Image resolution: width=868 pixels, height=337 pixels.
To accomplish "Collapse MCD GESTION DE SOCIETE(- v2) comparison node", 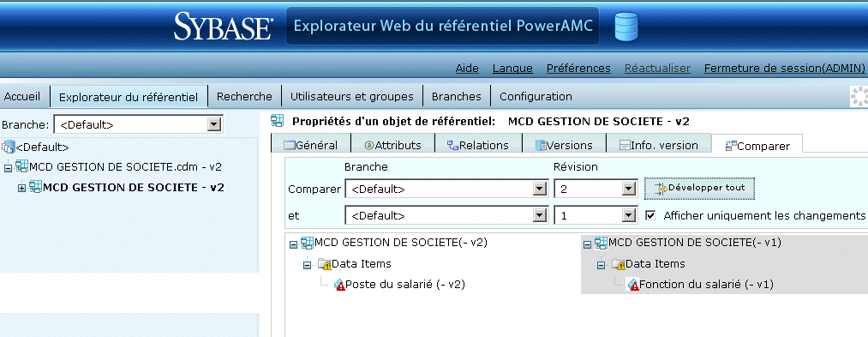I will (x=293, y=244).
